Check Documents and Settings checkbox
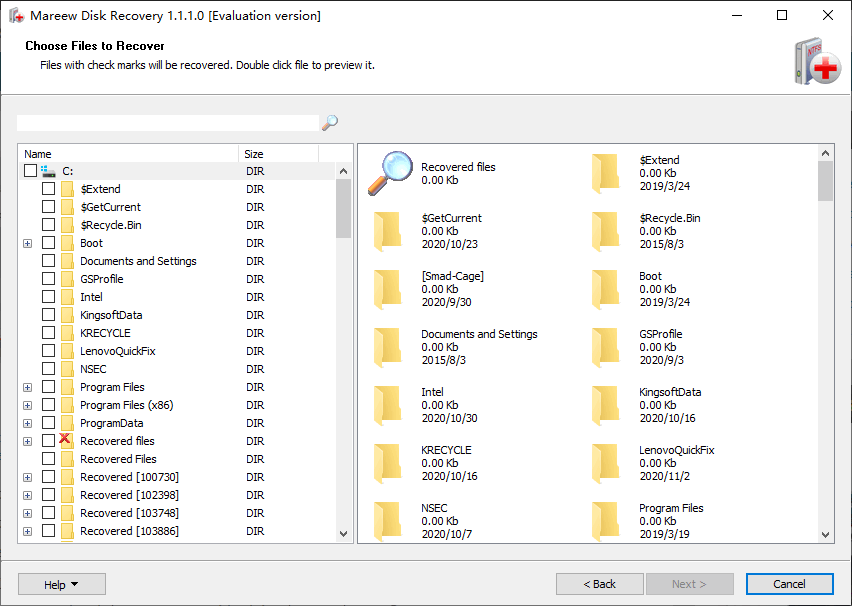 click(48, 260)
